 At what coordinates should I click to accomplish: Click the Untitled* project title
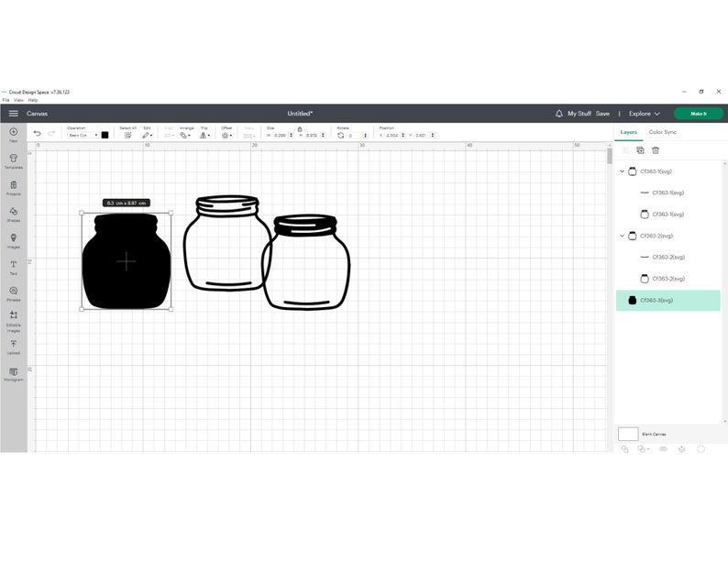300,114
